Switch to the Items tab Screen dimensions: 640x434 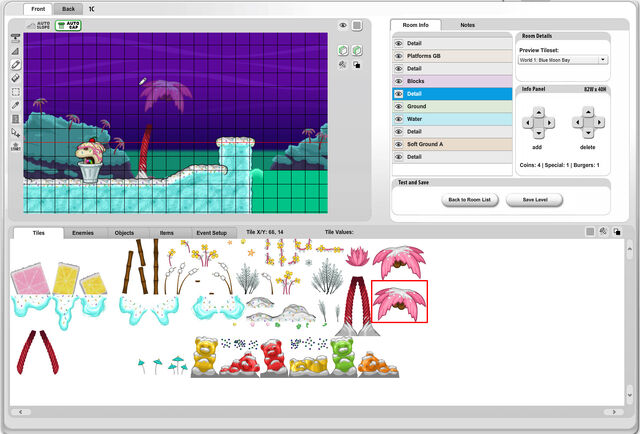pos(167,233)
